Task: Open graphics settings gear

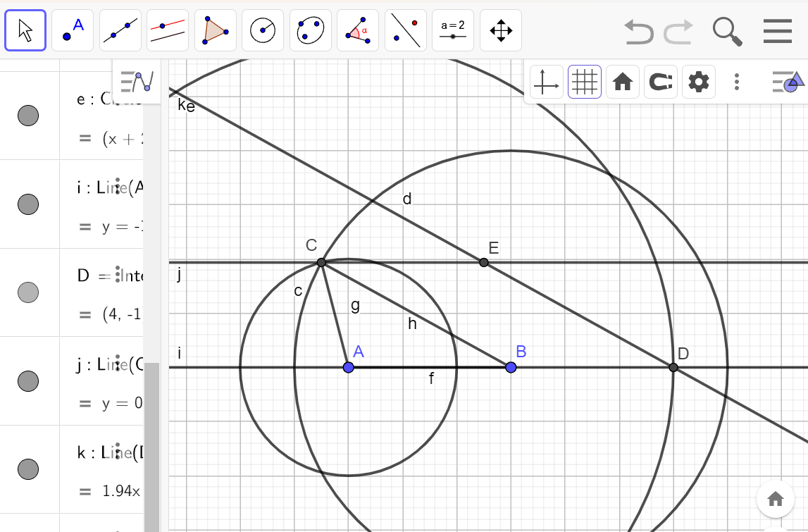Action: 699,82
